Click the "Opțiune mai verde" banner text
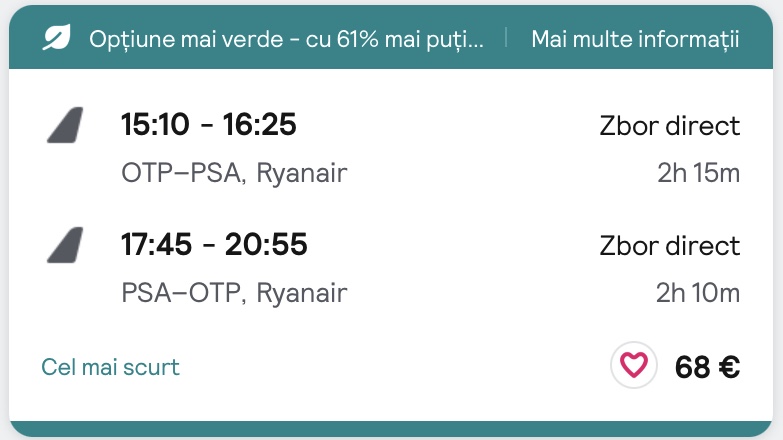This screenshot has height=440, width=783. coord(286,39)
